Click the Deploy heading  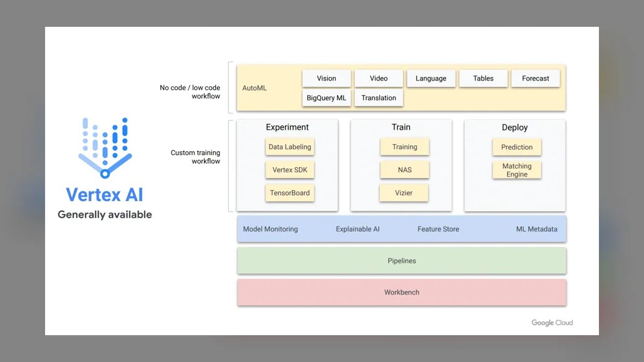point(515,128)
